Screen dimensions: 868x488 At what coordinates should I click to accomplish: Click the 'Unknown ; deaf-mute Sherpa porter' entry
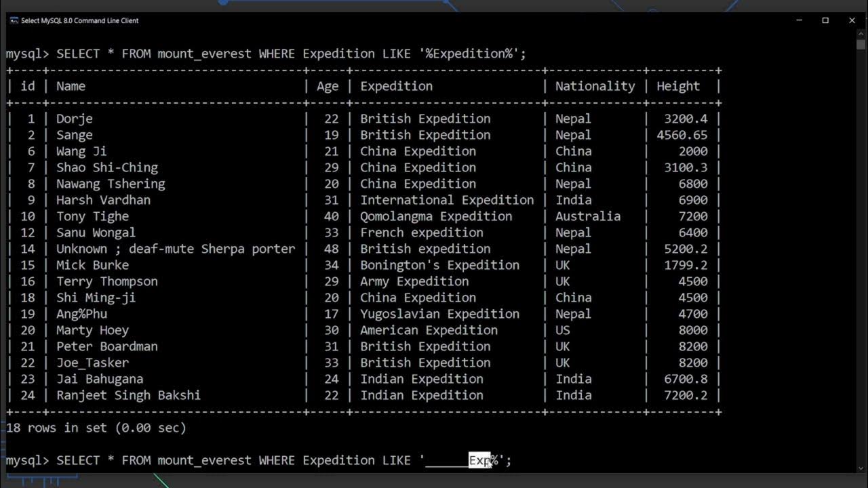[x=176, y=249]
